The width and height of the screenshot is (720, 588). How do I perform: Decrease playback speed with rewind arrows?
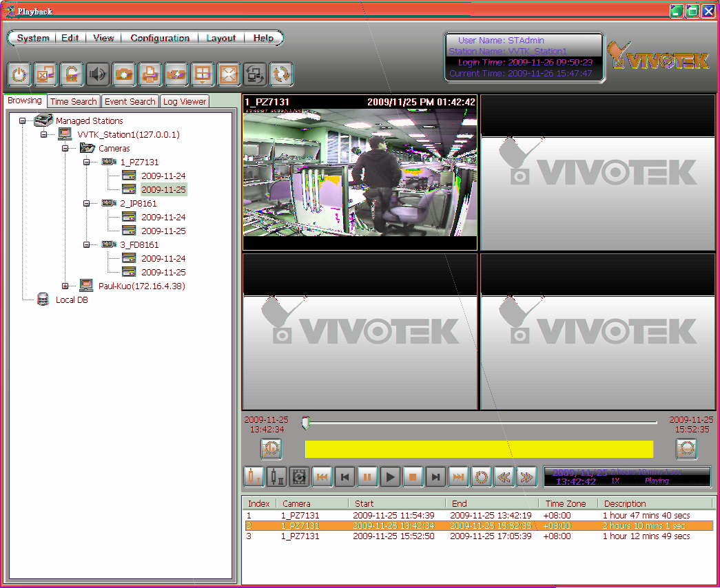point(504,477)
